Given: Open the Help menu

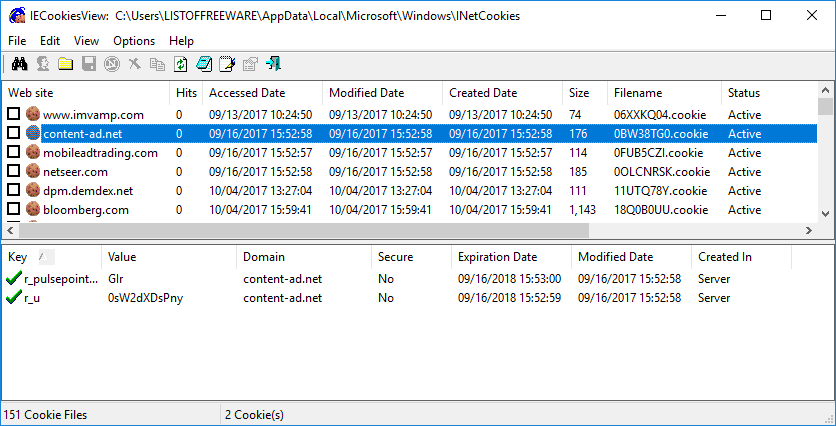Looking at the screenshot, I should (x=181, y=41).
